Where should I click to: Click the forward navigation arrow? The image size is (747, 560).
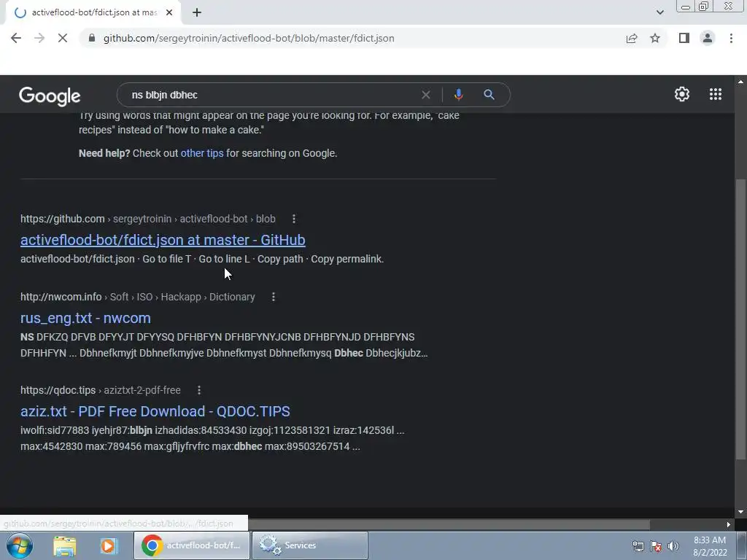tap(39, 38)
